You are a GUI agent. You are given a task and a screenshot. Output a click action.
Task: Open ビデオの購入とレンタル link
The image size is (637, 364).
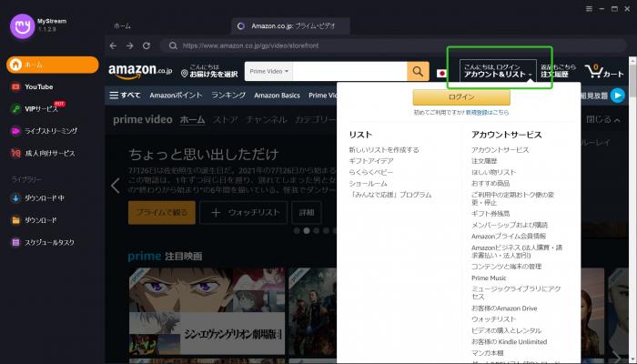coord(507,330)
